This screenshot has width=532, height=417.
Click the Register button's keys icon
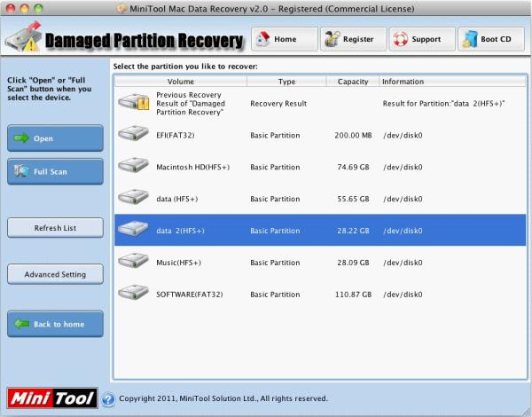point(332,39)
